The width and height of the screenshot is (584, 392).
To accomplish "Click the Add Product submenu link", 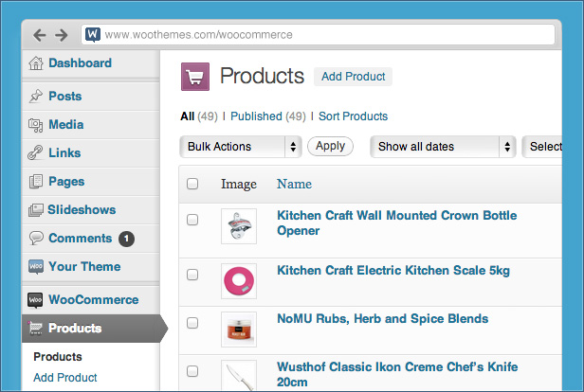I will click(65, 378).
